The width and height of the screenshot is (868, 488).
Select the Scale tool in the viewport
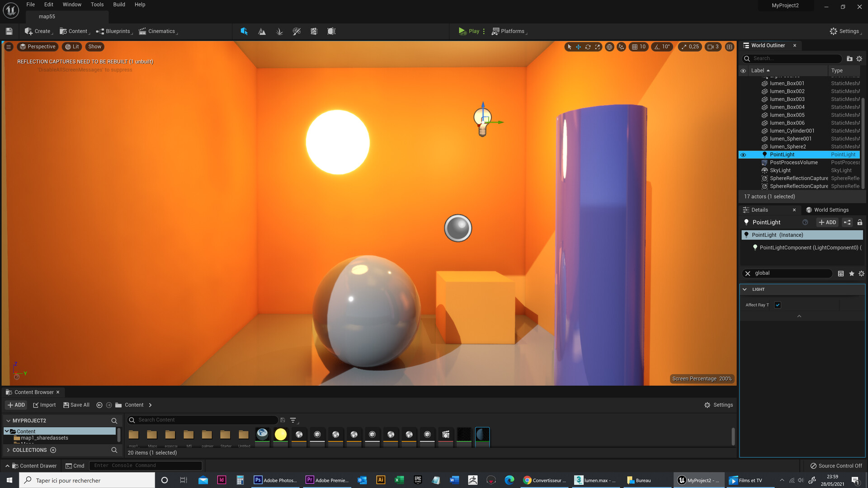point(597,47)
